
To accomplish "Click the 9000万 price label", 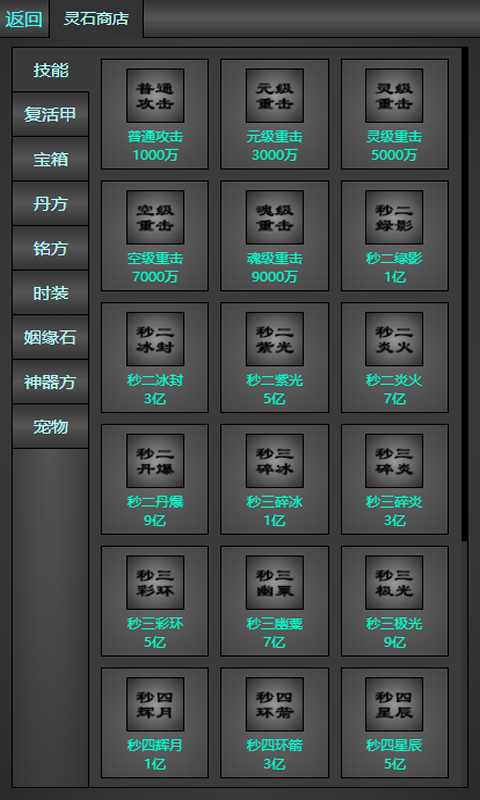I will pyautogui.click(x=274, y=277).
